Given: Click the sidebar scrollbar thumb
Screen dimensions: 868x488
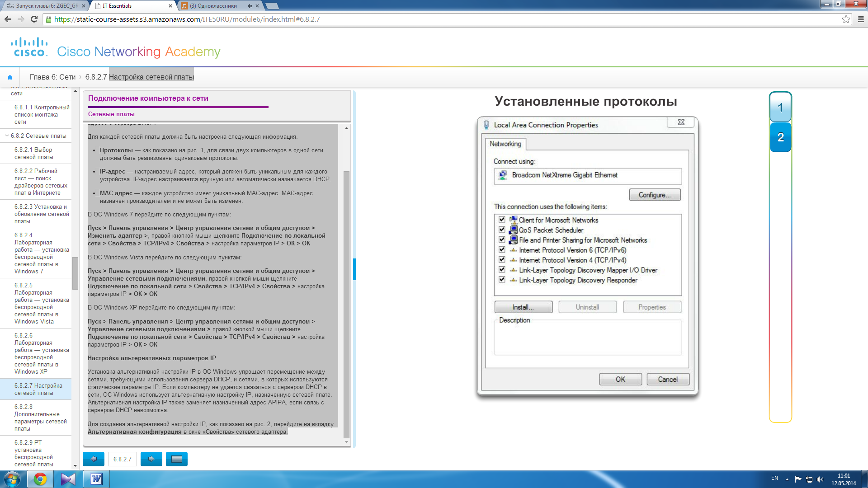Looking at the screenshot, I should [x=75, y=273].
